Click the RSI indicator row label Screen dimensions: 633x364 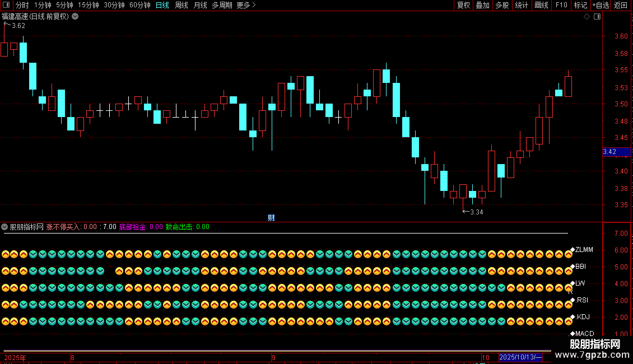click(x=581, y=300)
